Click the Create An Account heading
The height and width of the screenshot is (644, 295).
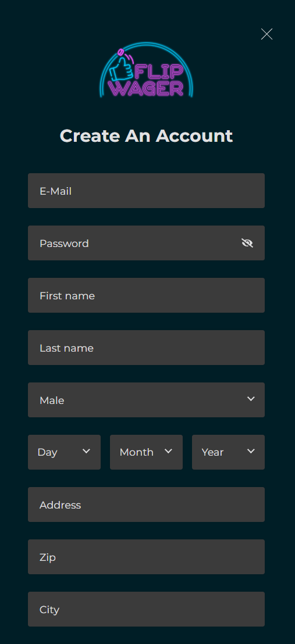click(x=147, y=136)
